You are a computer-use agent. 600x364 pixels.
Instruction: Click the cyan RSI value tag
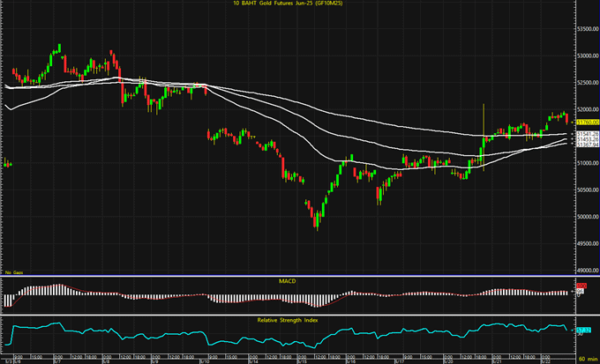pyautogui.click(x=582, y=331)
